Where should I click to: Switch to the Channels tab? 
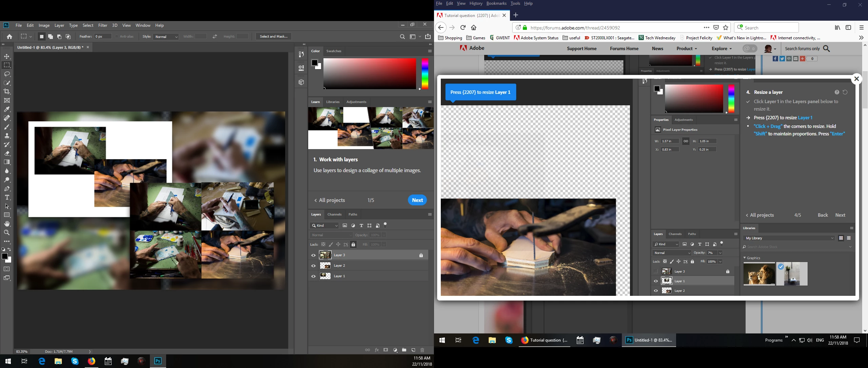point(334,214)
